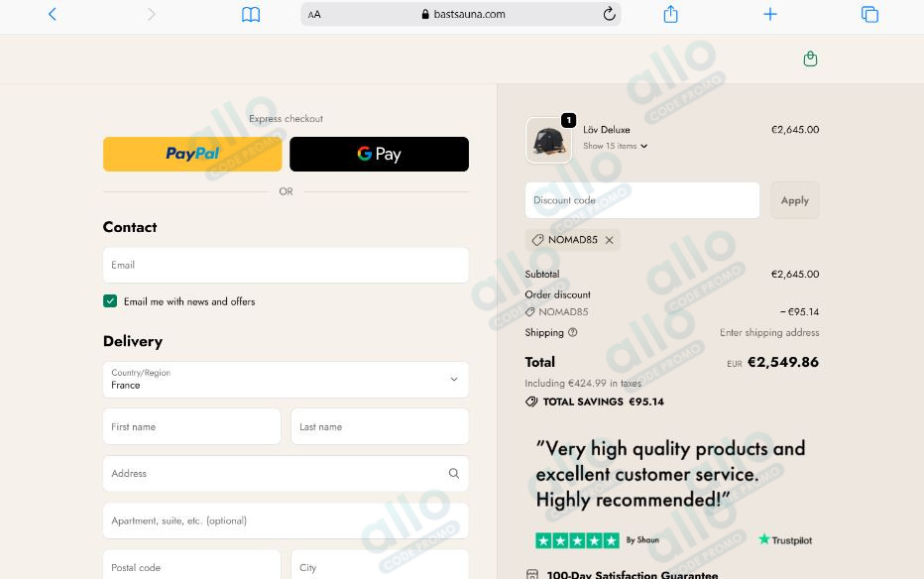This screenshot has height=579, width=924.
Task: Remove the NOMAD85 discount code tag
Action: 610,240
